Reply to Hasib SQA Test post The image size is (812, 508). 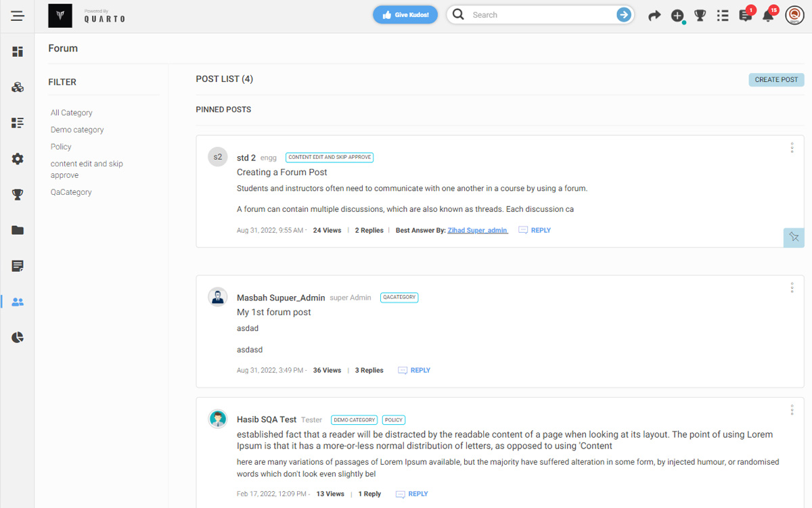coord(412,494)
